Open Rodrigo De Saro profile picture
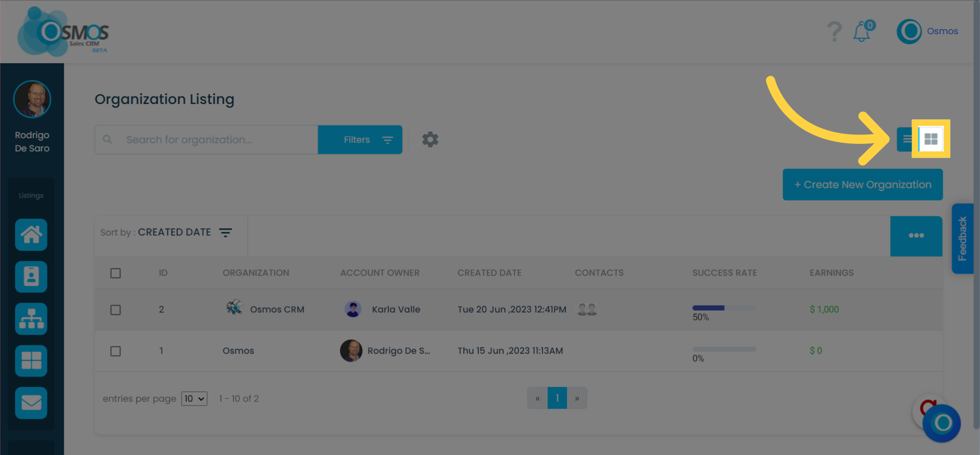 pyautogui.click(x=32, y=99)
